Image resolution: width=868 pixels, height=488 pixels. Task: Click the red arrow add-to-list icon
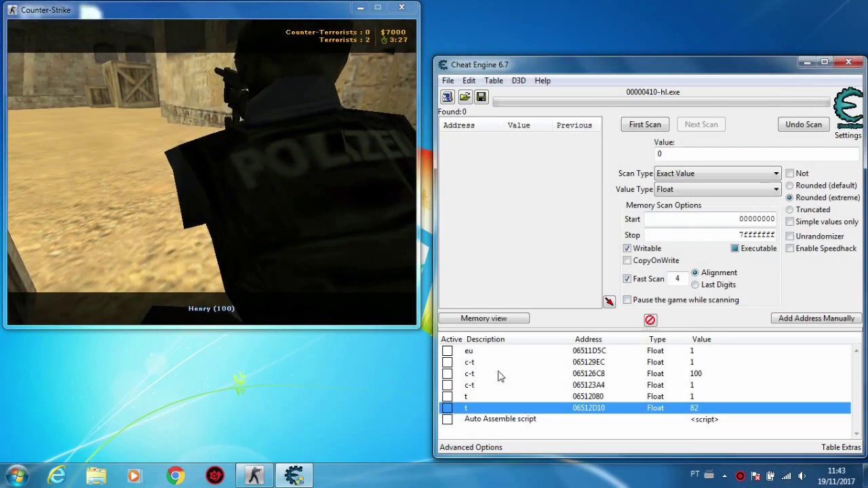click(x=609, y=302)
